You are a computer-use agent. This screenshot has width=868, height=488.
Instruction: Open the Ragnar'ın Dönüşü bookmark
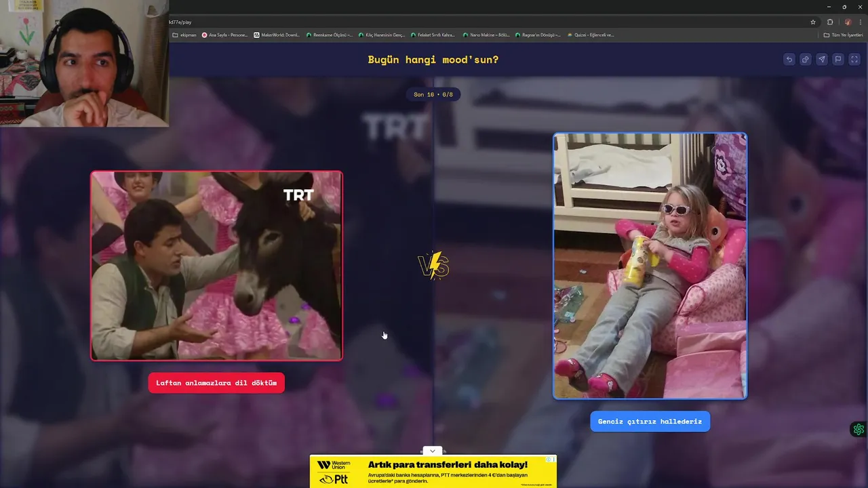coord(538,35)
